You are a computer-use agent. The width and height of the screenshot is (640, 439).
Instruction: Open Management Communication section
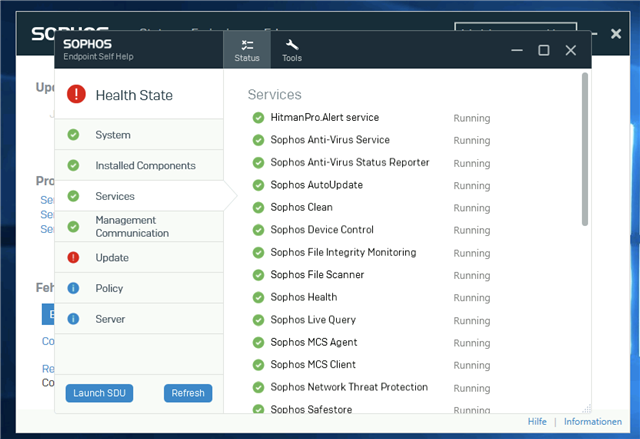coord(139,226)
